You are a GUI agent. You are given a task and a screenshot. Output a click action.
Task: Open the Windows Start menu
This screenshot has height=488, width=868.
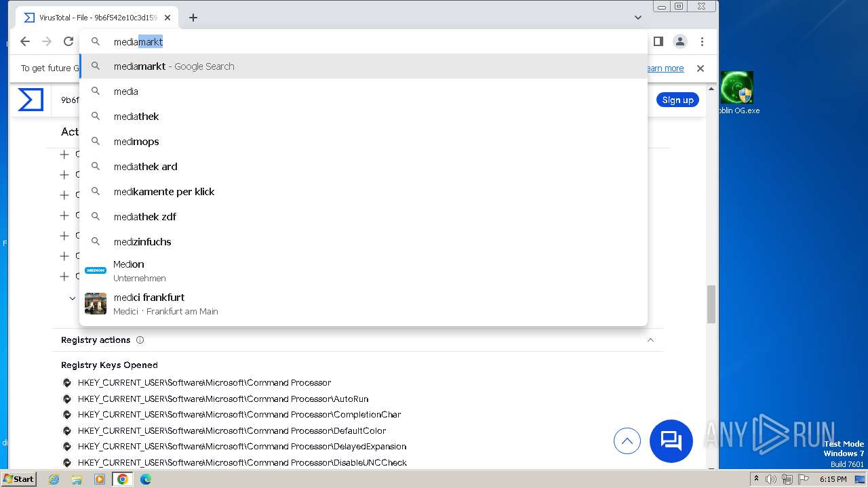click(18, 479)
